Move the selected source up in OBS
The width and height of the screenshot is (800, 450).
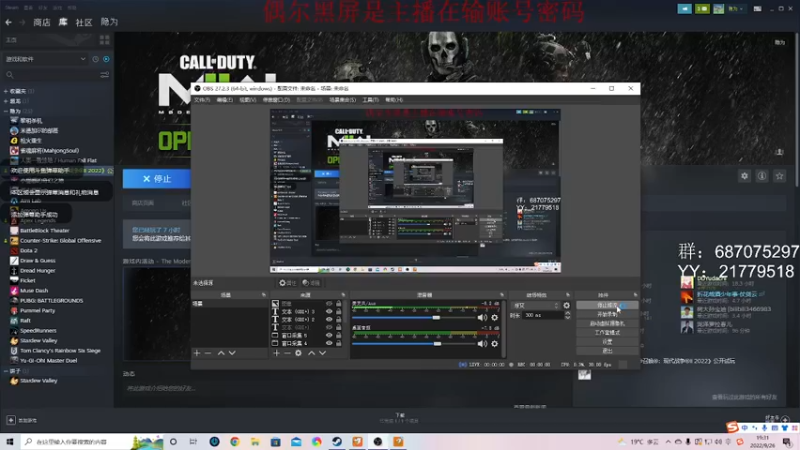311,353
